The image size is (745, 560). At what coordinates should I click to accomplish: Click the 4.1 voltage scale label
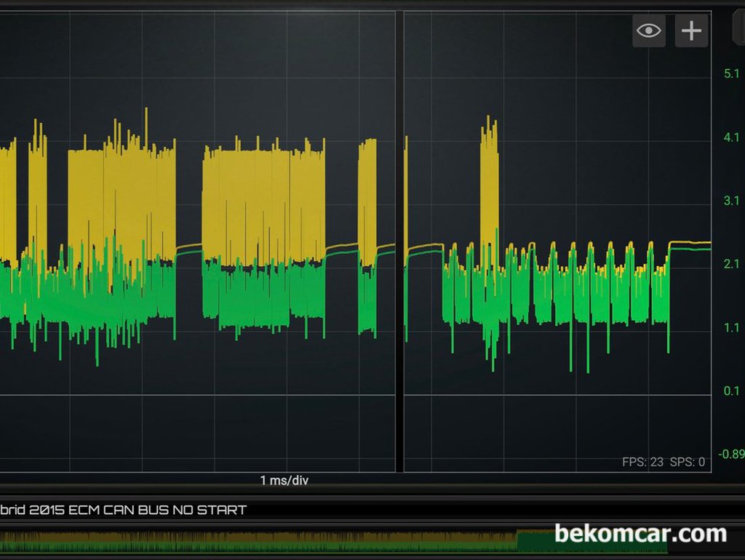click(731, 137)
